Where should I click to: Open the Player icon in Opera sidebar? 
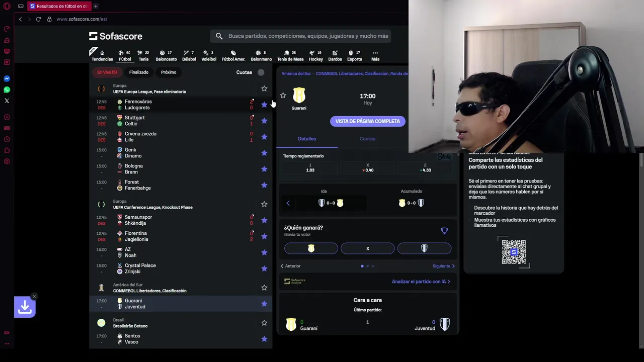point(7,117)
